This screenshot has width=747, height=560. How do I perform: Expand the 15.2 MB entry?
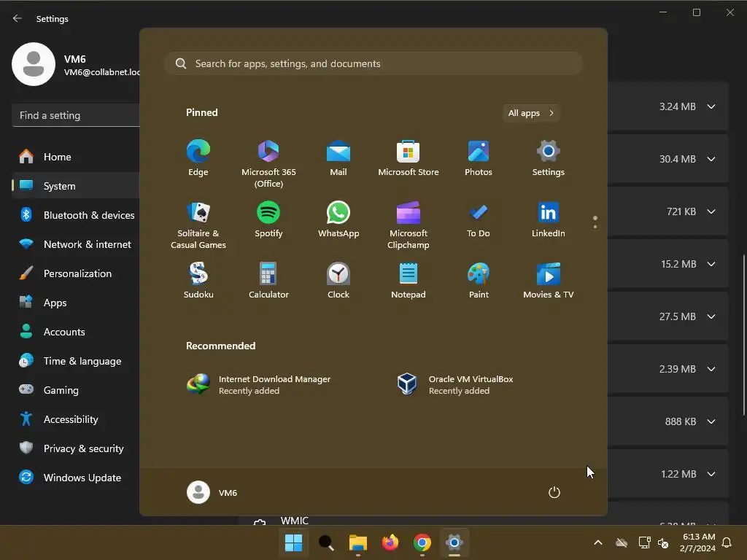tap(711, 264)
